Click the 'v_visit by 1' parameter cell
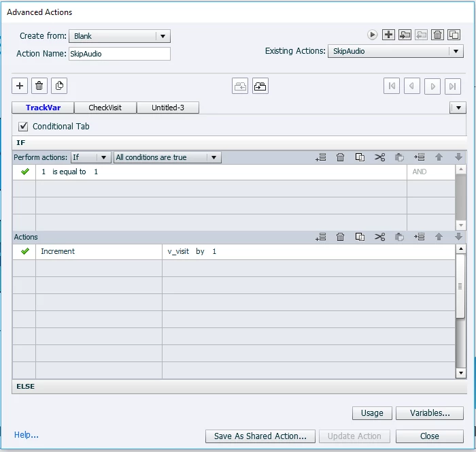This screenshot has height=452, width=476. click(309, 252)
